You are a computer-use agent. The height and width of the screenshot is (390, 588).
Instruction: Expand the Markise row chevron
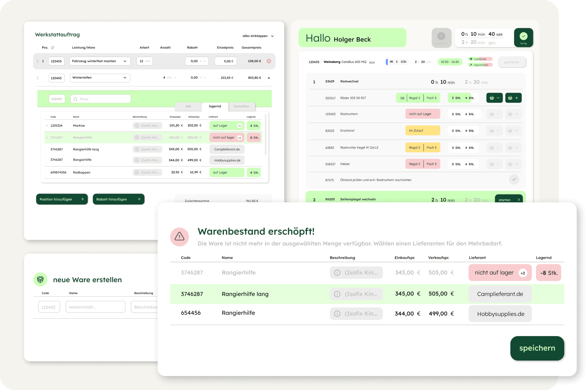click(x=47, y=126)
